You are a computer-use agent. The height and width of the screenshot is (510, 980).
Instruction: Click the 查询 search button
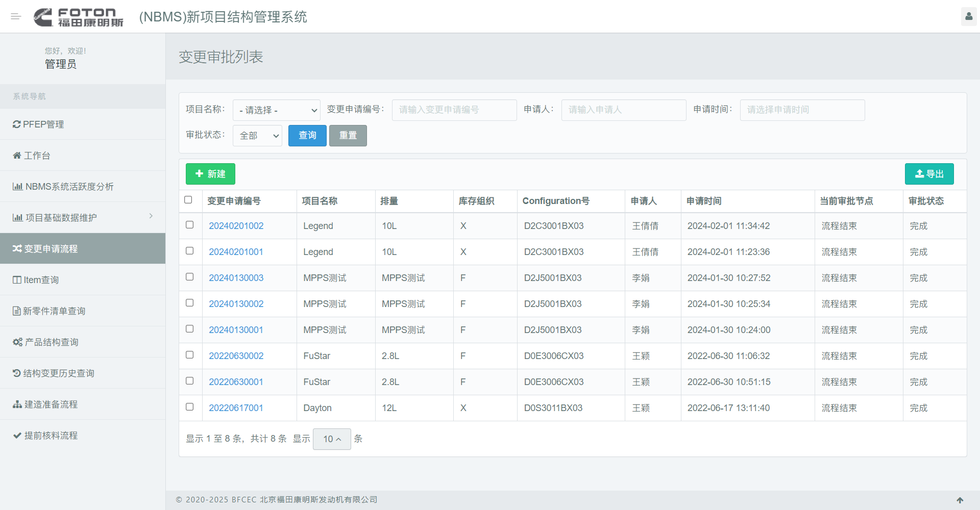coord(307,136)
